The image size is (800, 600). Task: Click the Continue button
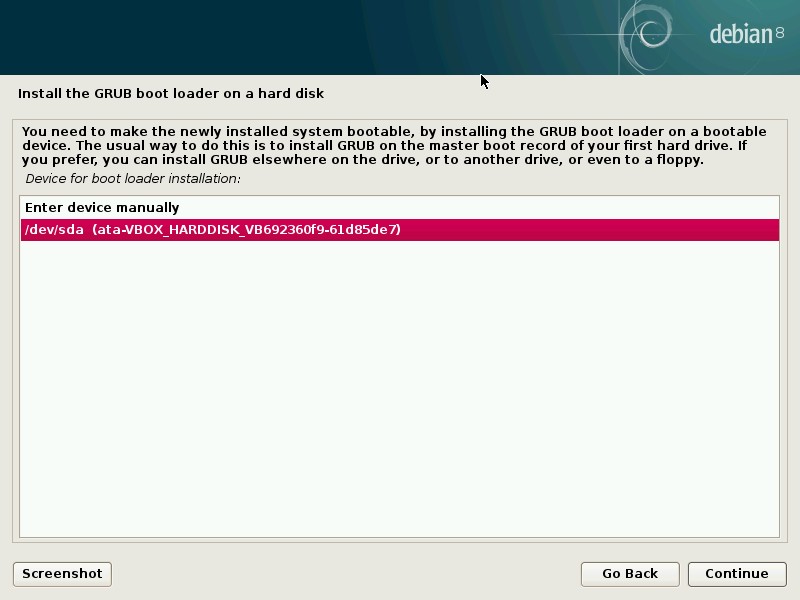coord(737,574)
